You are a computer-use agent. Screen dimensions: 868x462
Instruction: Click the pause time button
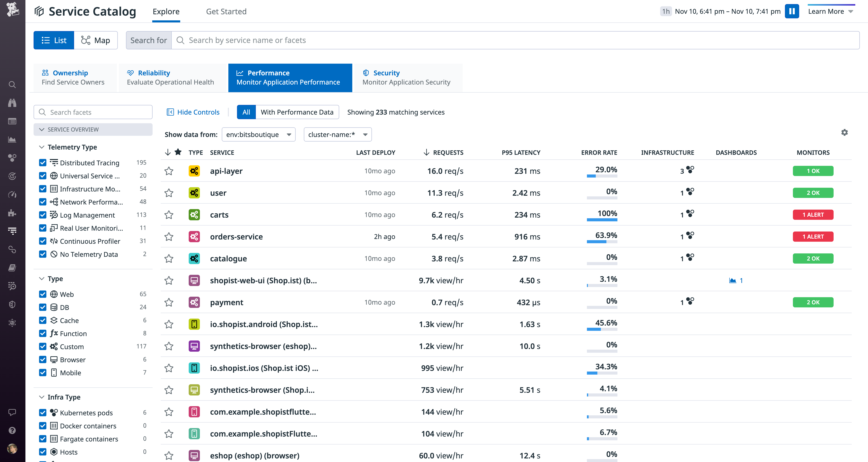coord(792,12)
